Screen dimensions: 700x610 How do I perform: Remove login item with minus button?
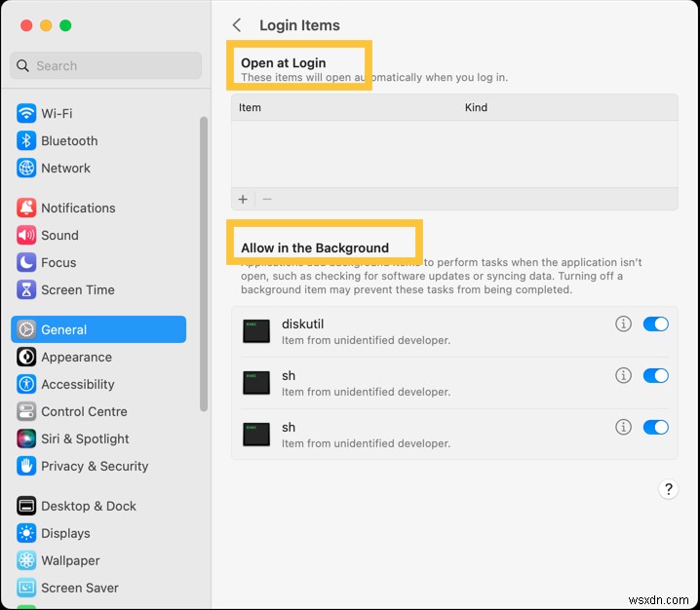267,199
